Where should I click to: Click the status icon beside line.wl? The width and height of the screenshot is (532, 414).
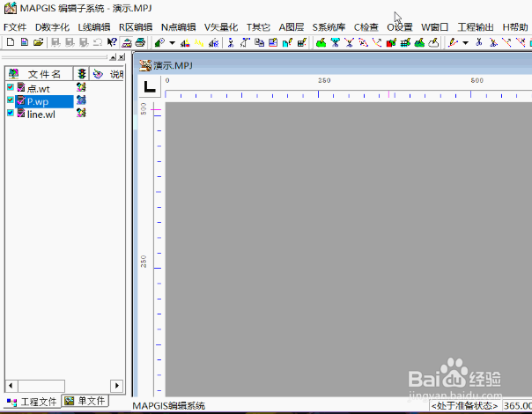coord(81,113)
